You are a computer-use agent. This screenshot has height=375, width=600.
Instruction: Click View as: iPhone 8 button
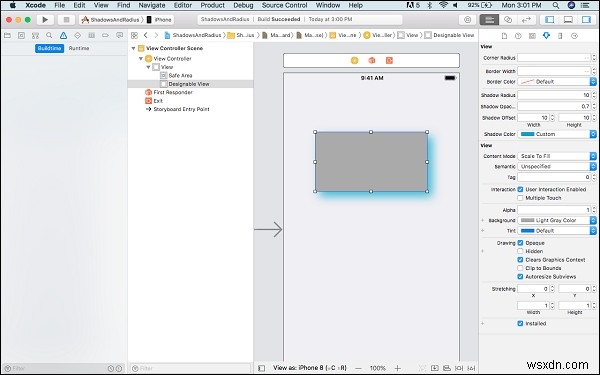tap(310, 368)
